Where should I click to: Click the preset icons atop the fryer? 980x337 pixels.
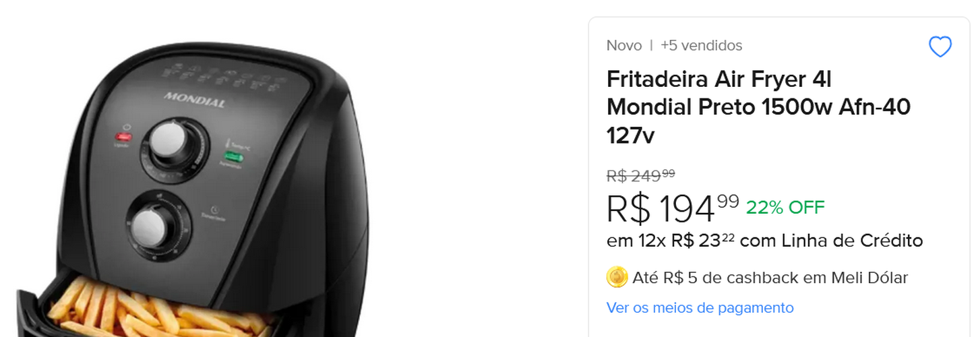236,75
